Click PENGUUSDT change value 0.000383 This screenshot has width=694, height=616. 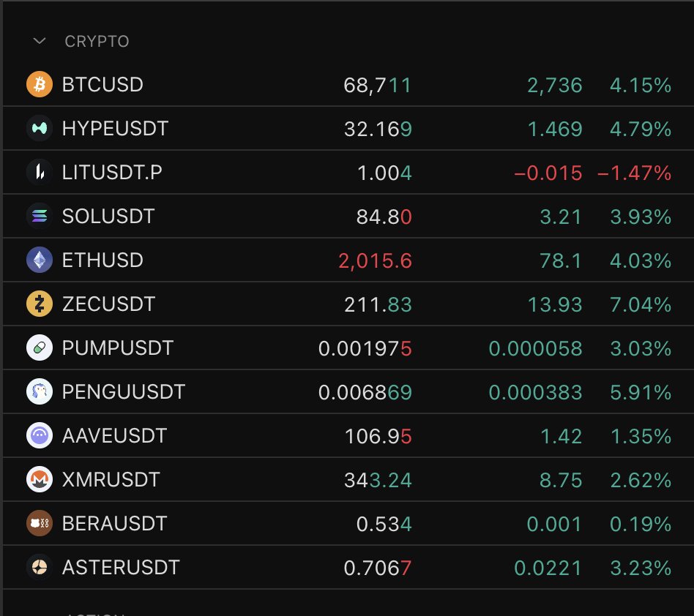pos(536,392)
